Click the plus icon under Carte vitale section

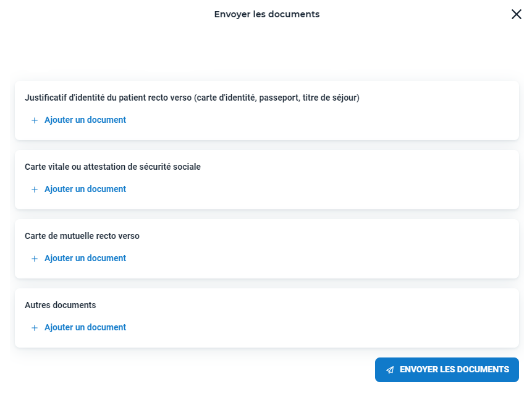point(34,190)
